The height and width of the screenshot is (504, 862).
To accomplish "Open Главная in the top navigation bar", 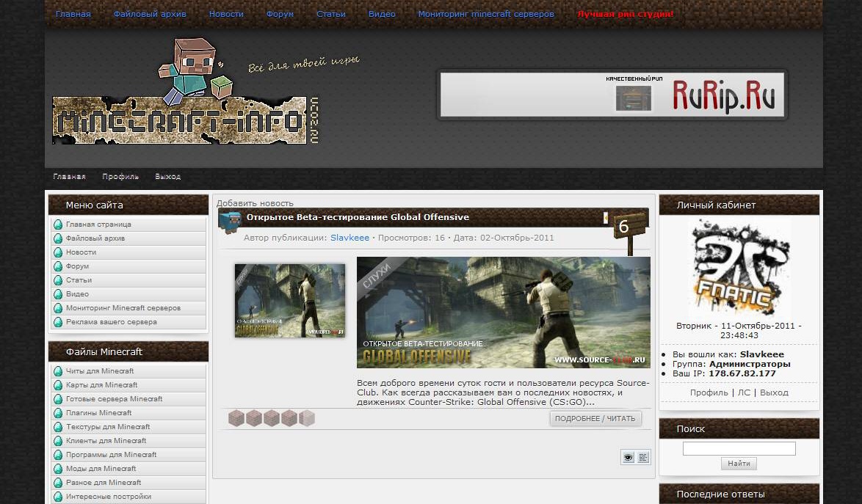I will [x=73, y=14].
